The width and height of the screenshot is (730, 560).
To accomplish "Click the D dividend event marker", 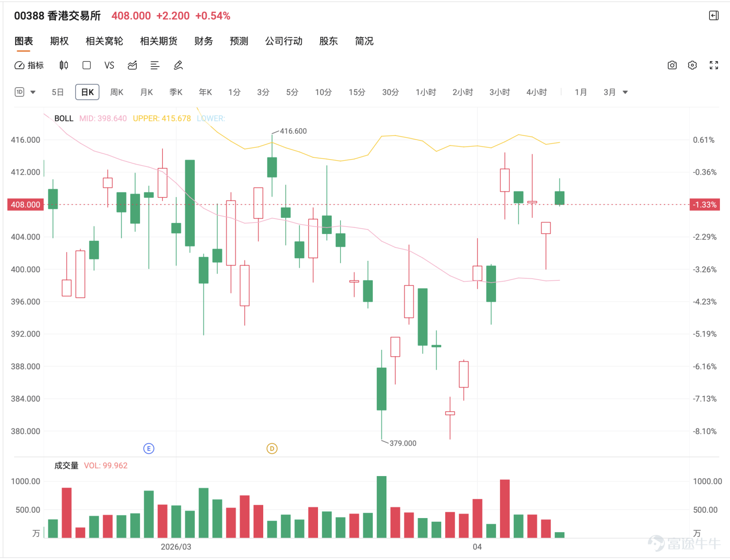I will (272, 449).
